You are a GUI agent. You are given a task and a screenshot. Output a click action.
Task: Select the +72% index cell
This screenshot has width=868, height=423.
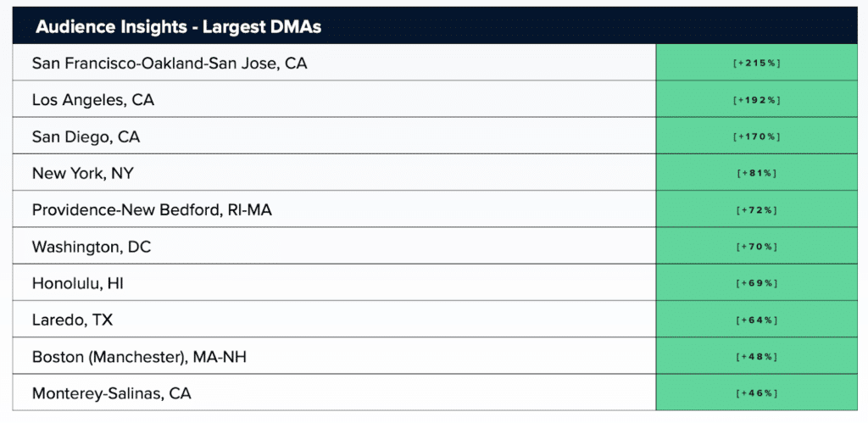pos(756,209)
